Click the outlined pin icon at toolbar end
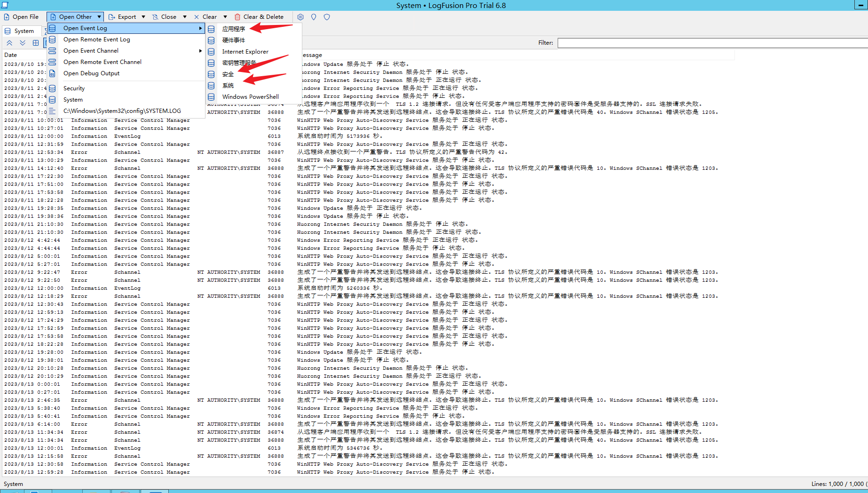Screen dimensions: 868x493 [326, 17]
